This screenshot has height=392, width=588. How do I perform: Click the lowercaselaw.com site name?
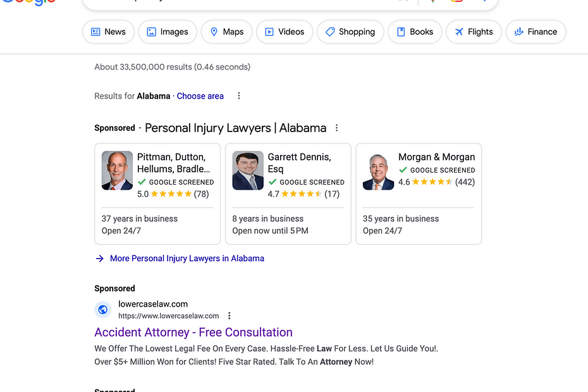point(153,304)
